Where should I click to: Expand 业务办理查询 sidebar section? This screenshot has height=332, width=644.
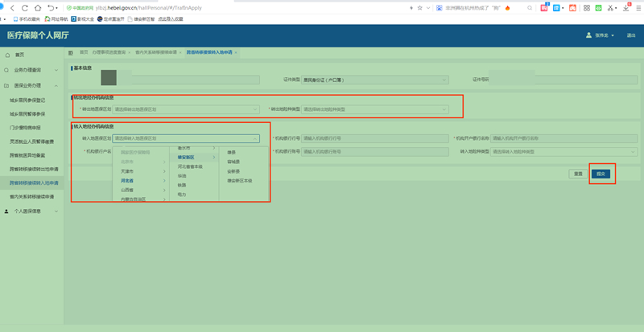[x=32, y=70]
